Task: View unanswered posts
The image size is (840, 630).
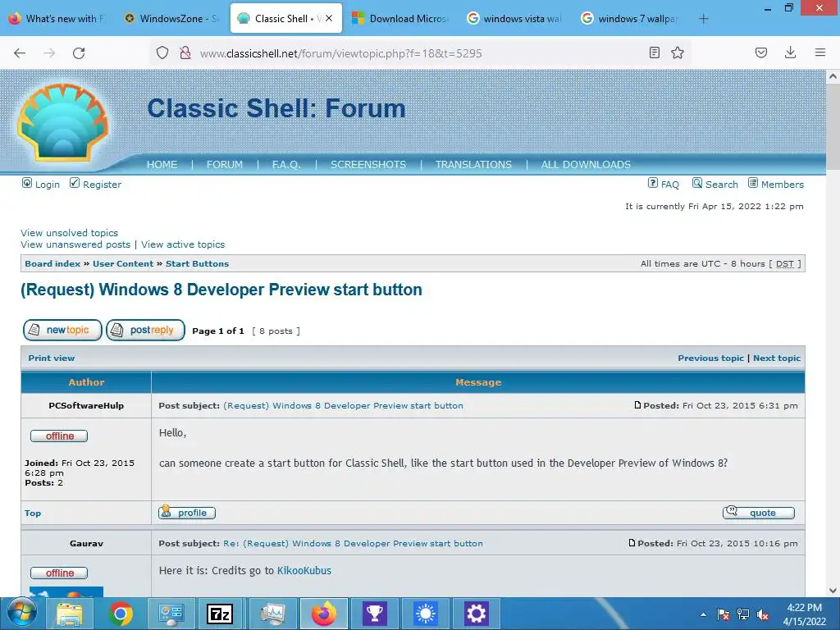Action: pyautogui.click(x=75, y=244)
